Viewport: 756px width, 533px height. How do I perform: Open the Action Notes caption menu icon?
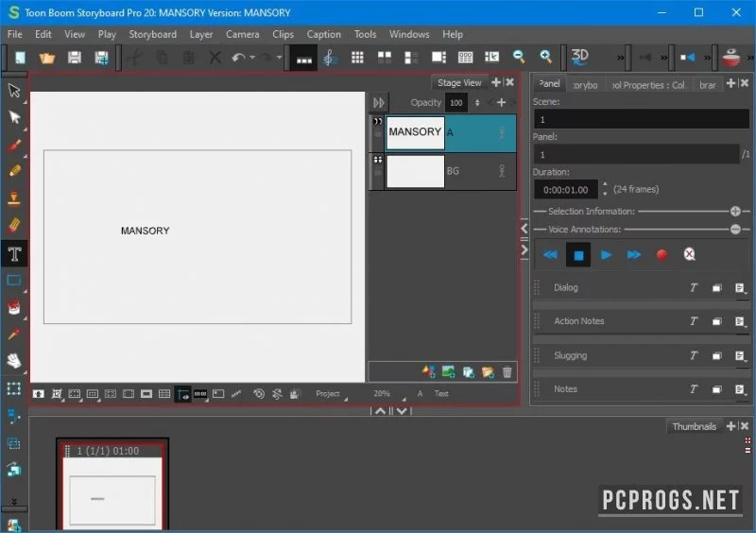pos(740,321)
